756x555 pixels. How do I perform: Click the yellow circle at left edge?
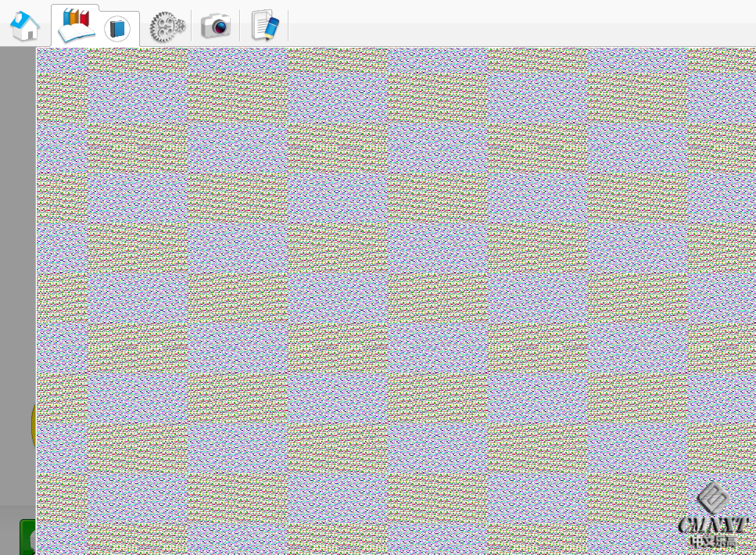tap(33, 426)
